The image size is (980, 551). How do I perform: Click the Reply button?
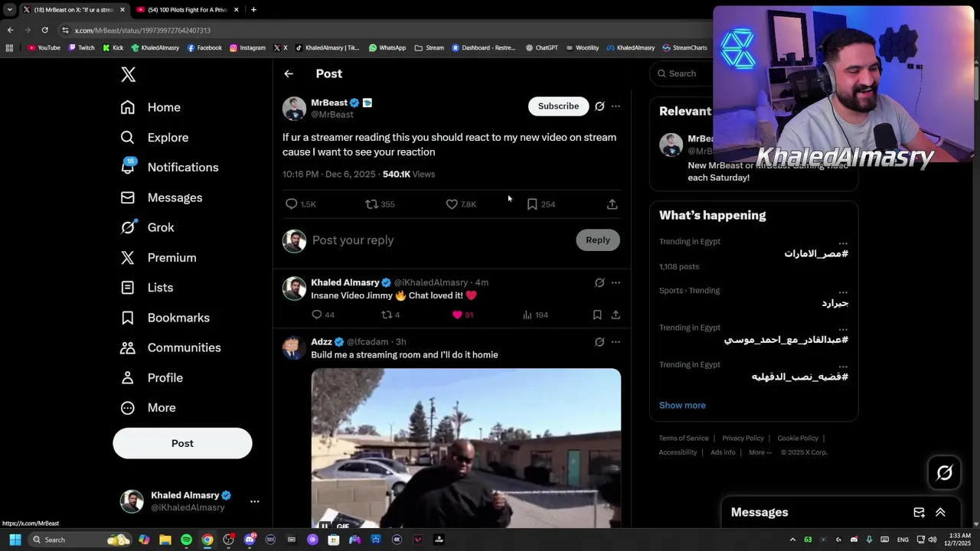(598, 240)
